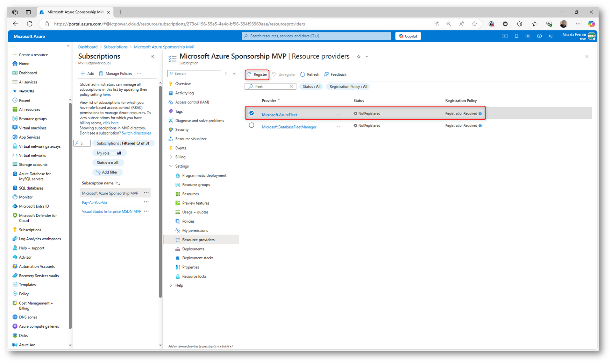612x364 pixels.
Task: Open Azure compute galleries favorite
Action: (x=39, y=326)
